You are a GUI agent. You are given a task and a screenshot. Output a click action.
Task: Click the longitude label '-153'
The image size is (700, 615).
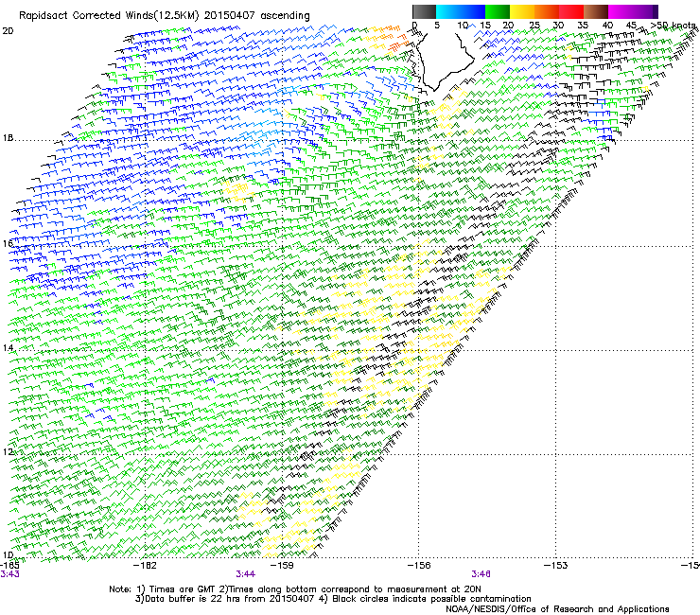pos(556,566)
